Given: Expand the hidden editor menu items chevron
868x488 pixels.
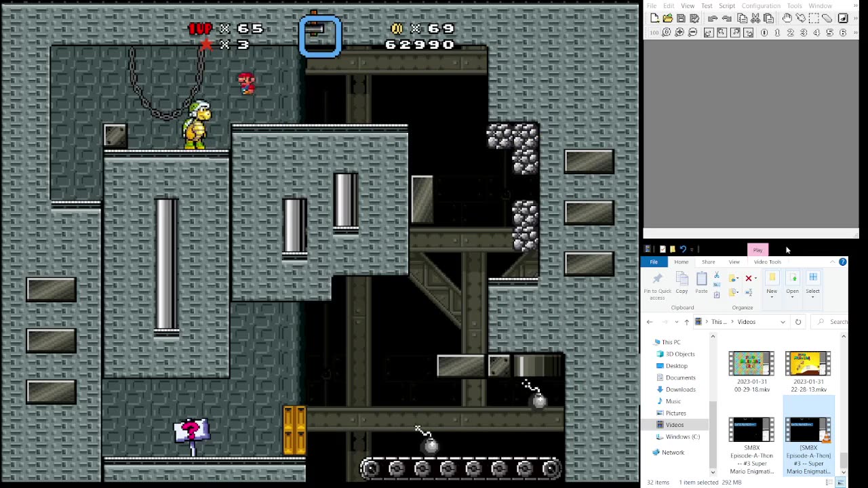Looking at the screenshot, I should tap(856, 6).
